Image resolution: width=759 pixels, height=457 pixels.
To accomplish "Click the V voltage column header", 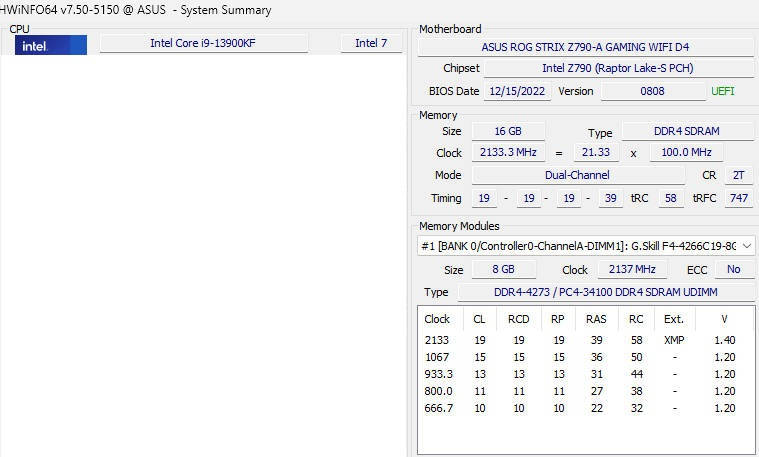I will [724, 319].
